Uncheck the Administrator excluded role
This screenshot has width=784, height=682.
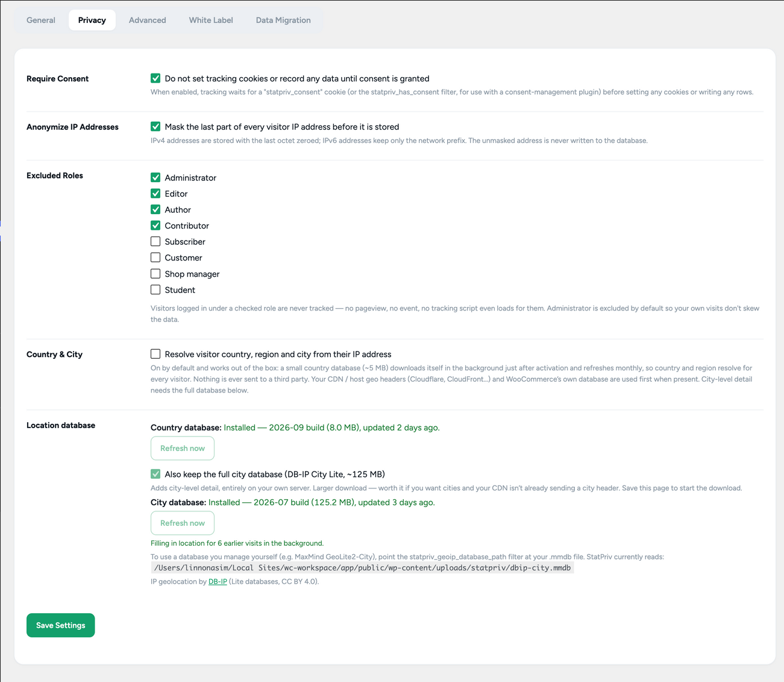pyautogui.click(x=155, y=177)
